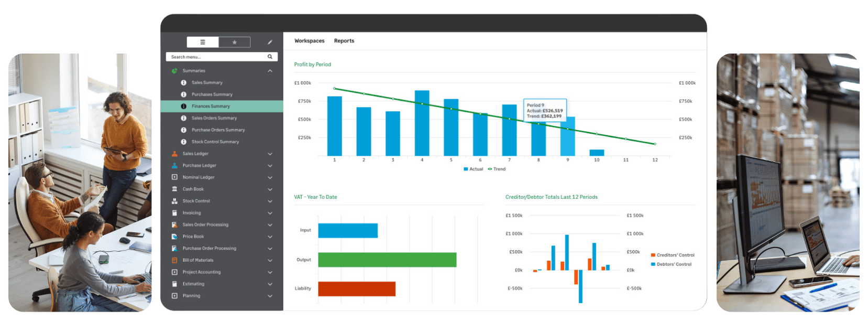Expand the Planning section

[270, 296]
